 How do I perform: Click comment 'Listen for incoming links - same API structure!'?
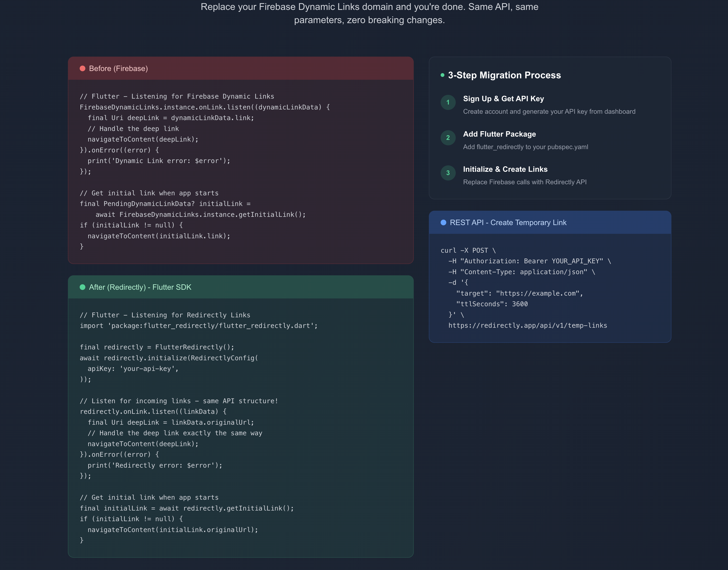click(x=179, y=401)
